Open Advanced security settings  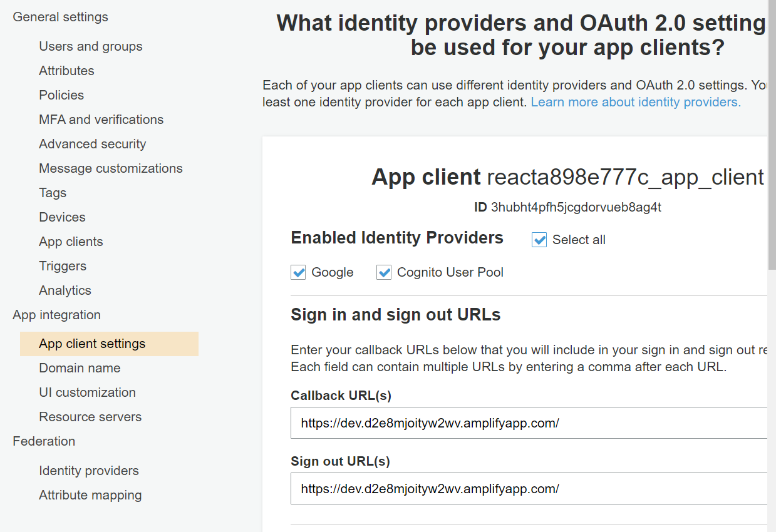click(93, 144)
